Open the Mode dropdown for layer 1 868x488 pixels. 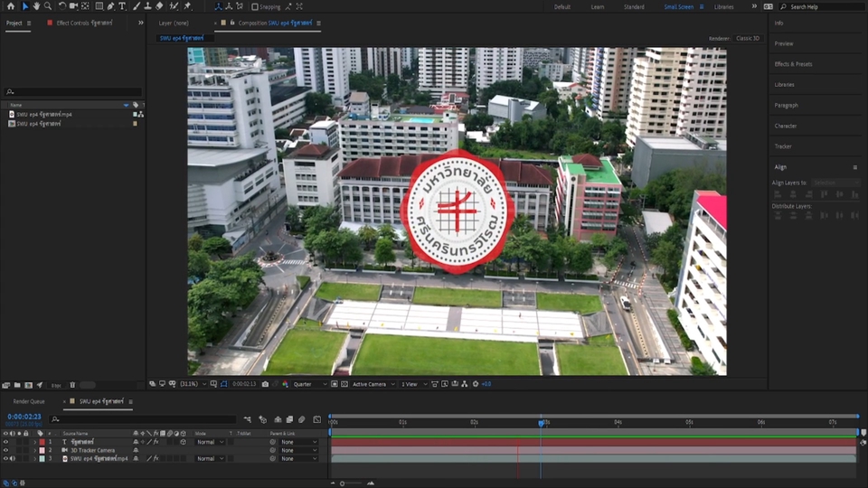[x=209, y=442]
